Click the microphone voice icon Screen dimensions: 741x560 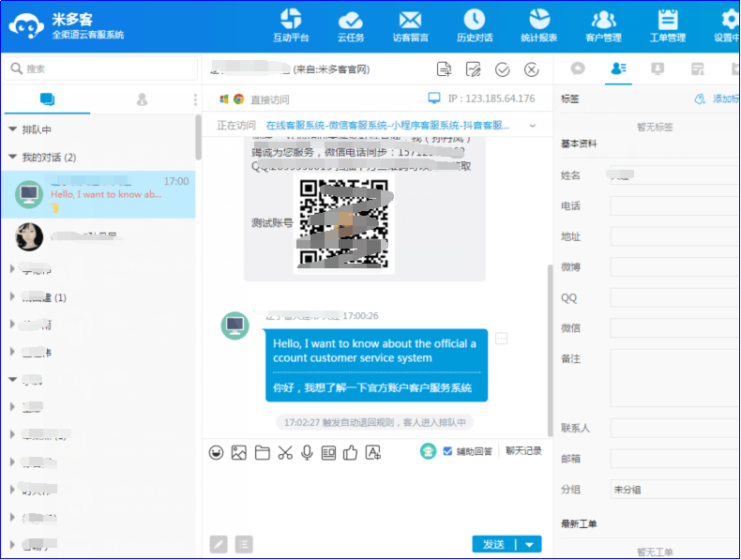click(x=307, y=453)
